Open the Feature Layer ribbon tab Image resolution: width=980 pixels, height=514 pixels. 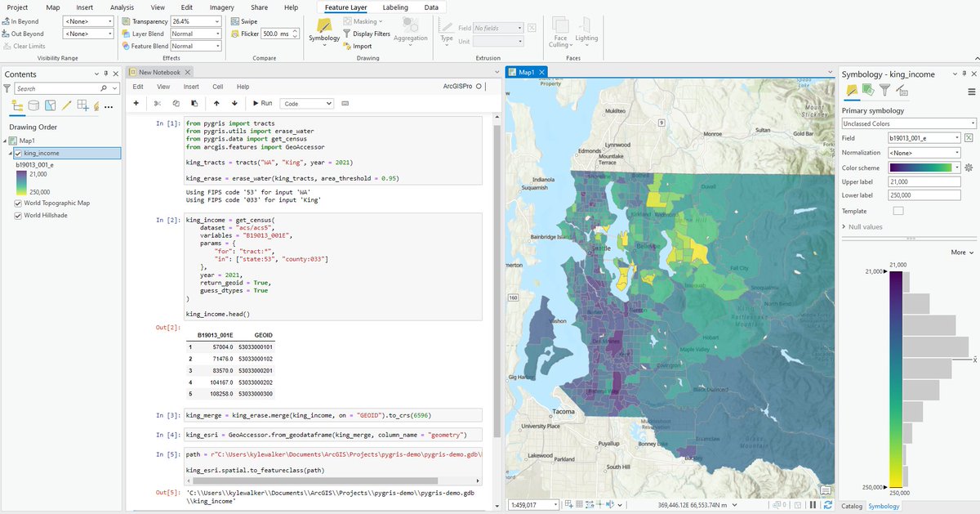(345, 7)
